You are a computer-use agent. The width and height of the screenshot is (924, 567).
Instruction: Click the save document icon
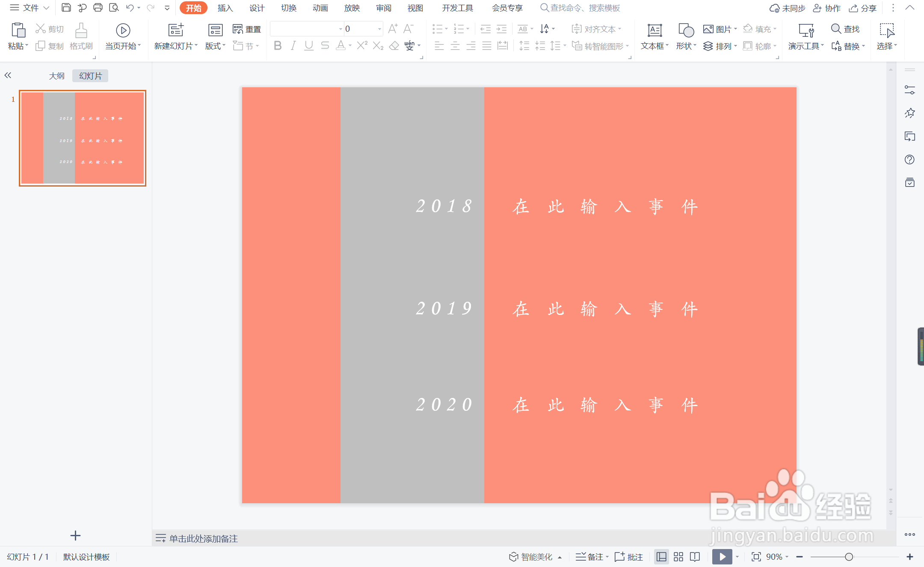click(x=66, y=8)
